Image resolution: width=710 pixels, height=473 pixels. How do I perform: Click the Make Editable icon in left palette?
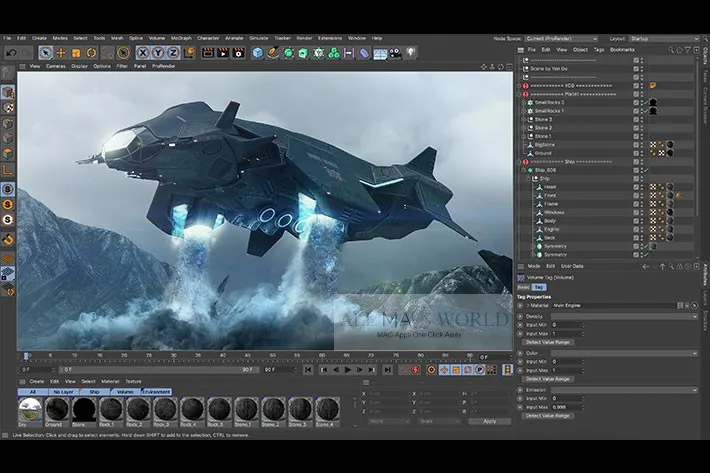(x=8, y=73)
